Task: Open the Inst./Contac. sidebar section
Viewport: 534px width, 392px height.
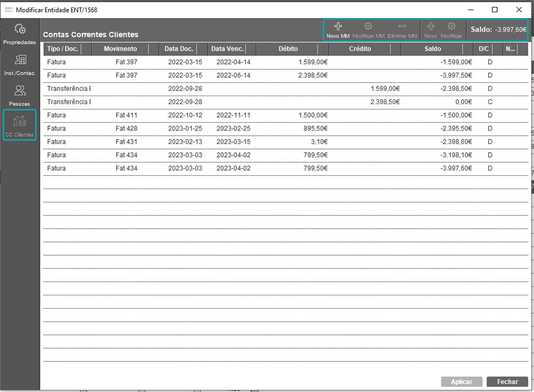Action: pyautogui.click(x=20, y=65)
